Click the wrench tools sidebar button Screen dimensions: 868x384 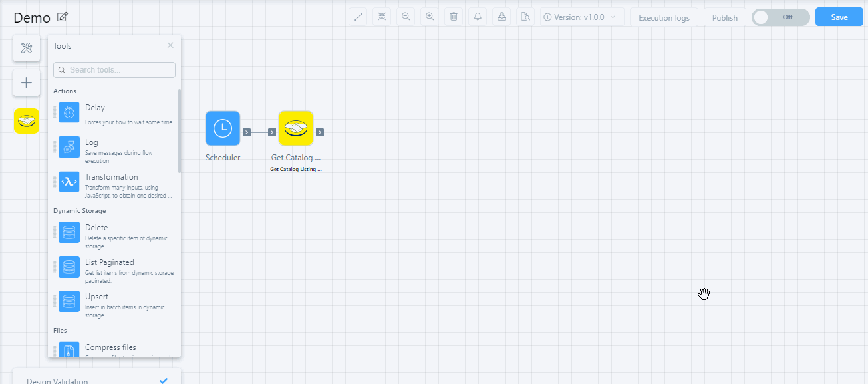click(x=27, y=48)
